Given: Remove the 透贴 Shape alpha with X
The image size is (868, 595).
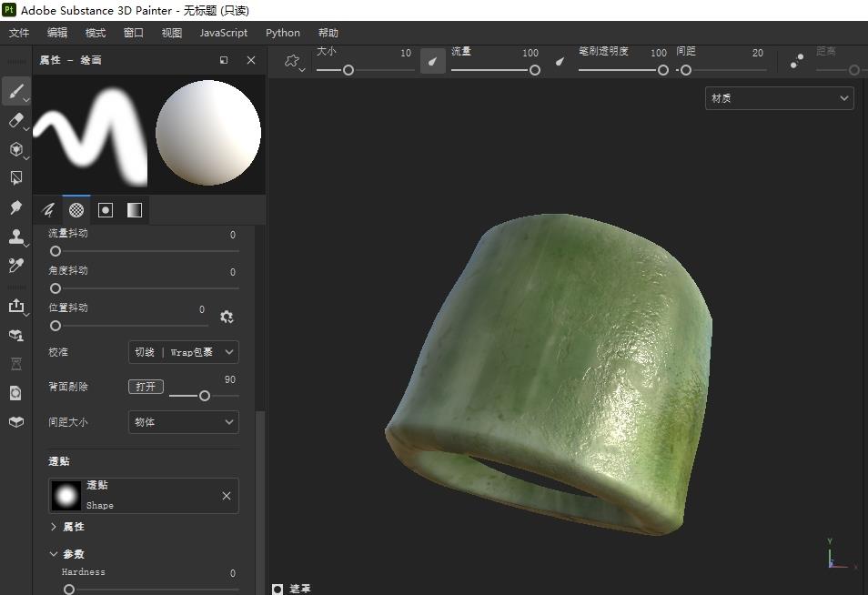Looking at the screenshot, I should click(227, 496).
